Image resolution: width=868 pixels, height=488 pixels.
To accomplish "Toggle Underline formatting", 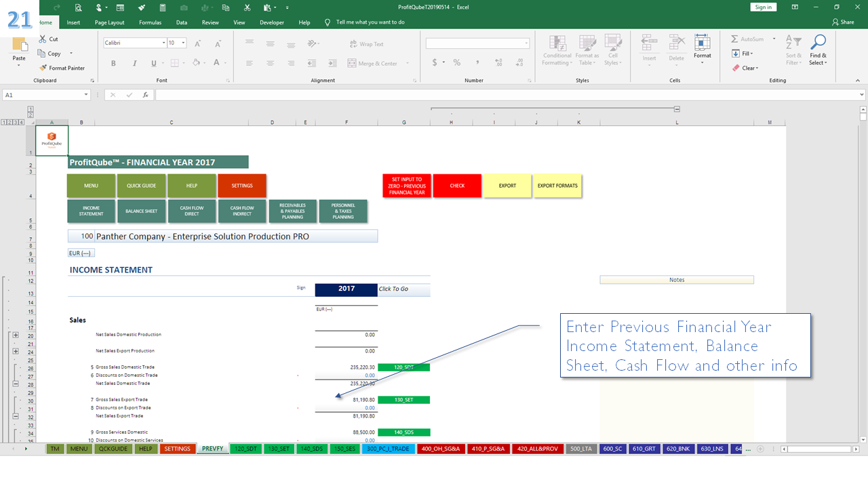I will point(153,63).
